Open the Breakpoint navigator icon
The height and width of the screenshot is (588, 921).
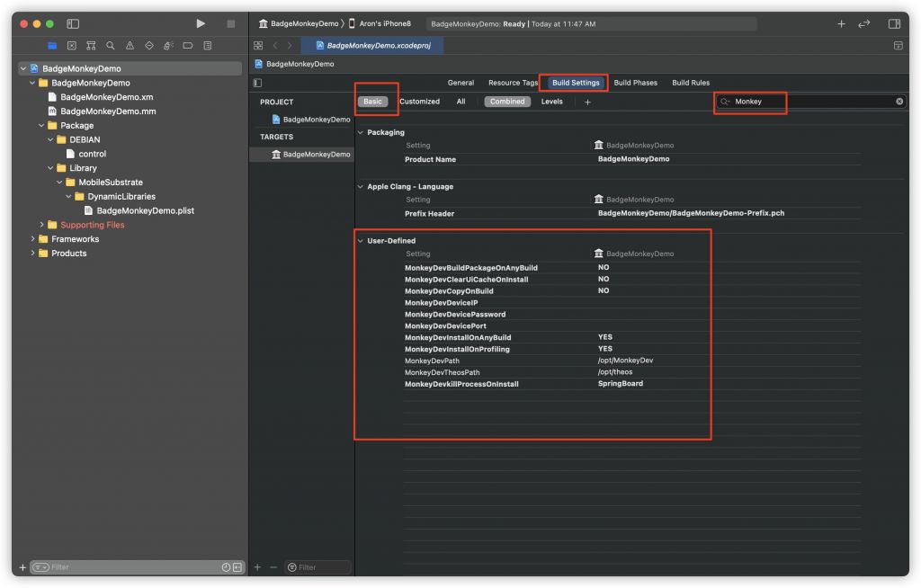pos(188,45)
